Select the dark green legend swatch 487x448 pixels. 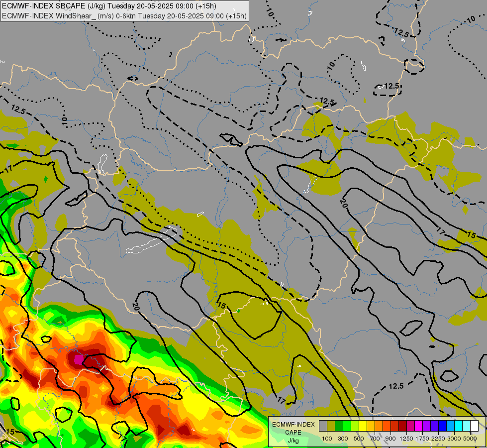339,426
